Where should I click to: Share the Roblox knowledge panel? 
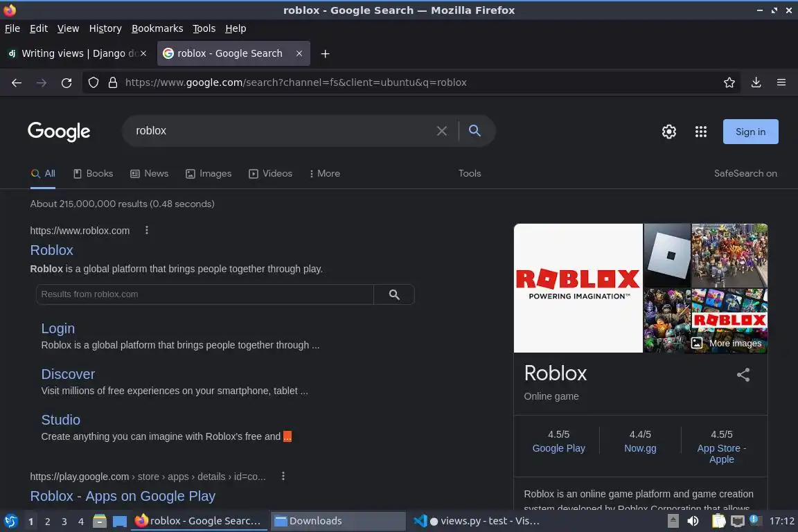coord(743,375)
